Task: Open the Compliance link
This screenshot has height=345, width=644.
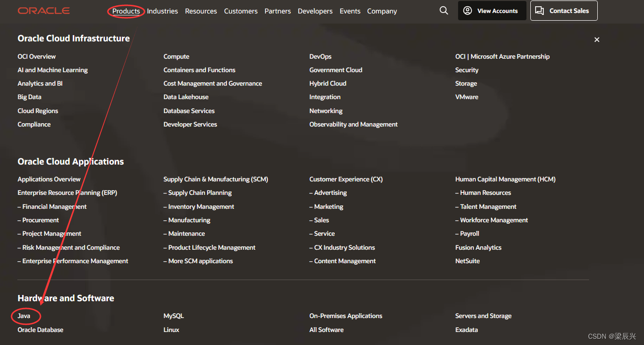Action: click(34, 124)
